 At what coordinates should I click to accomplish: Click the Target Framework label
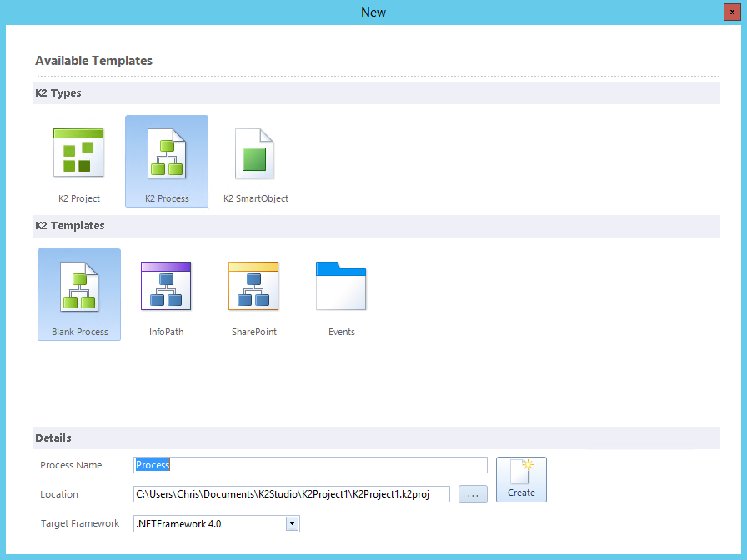(x=80, y=523)
